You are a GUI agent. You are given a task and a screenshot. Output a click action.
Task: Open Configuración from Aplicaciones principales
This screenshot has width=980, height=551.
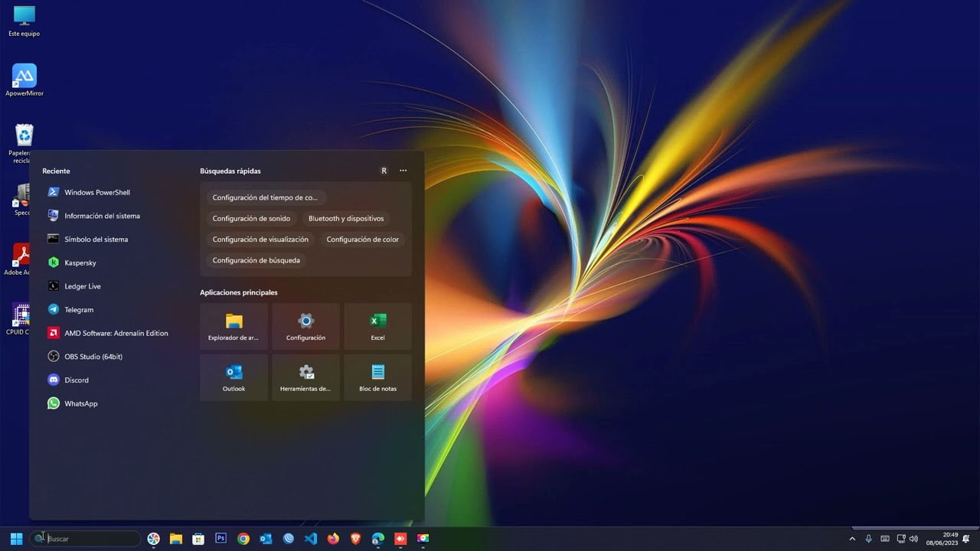(305, 326)
